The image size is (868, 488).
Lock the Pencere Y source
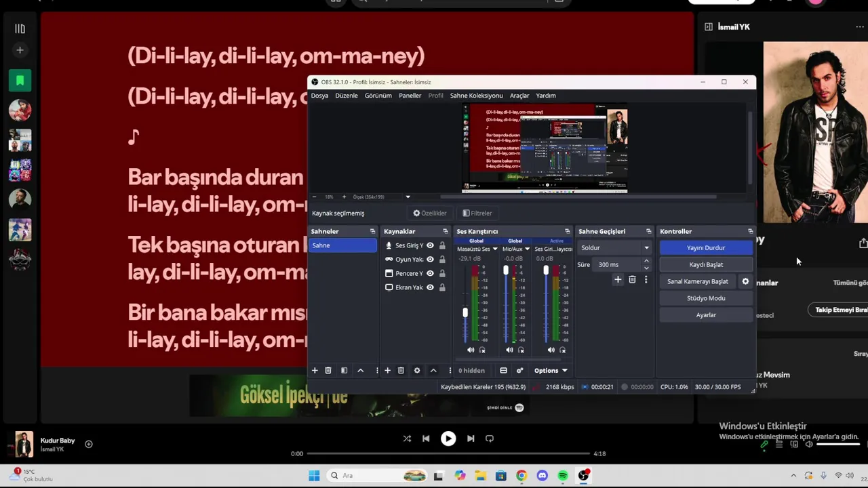[x=442, y=273]
